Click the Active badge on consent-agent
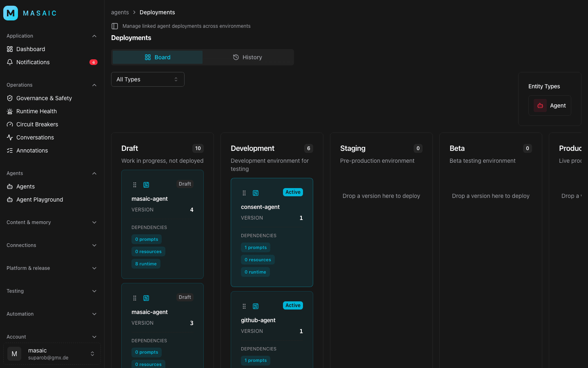 [293, 192]
